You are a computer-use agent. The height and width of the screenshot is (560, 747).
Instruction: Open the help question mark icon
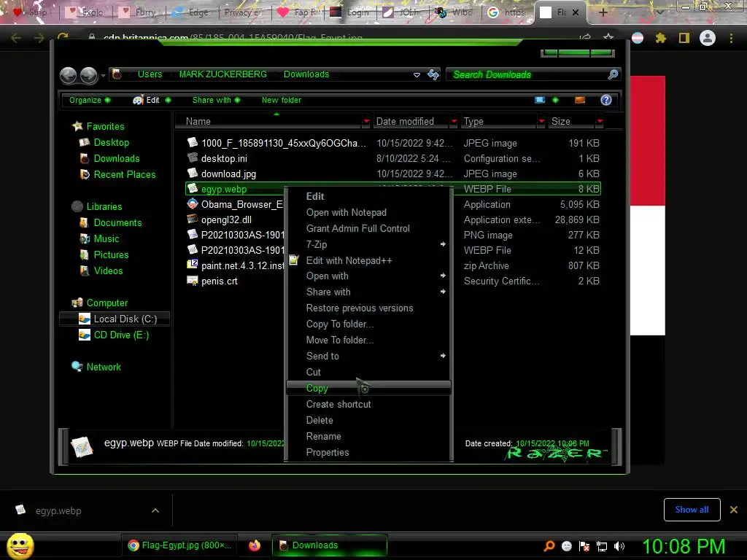[606, 100]
